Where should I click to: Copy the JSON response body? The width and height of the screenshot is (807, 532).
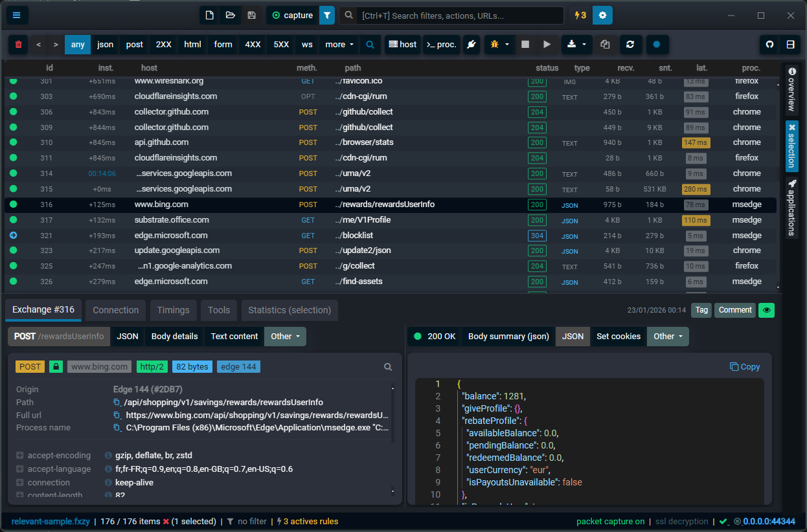745,366
